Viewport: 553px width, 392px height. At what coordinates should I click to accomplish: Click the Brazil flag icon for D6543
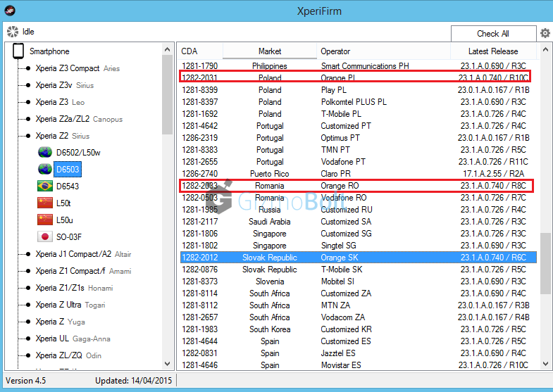pos(45,186)
